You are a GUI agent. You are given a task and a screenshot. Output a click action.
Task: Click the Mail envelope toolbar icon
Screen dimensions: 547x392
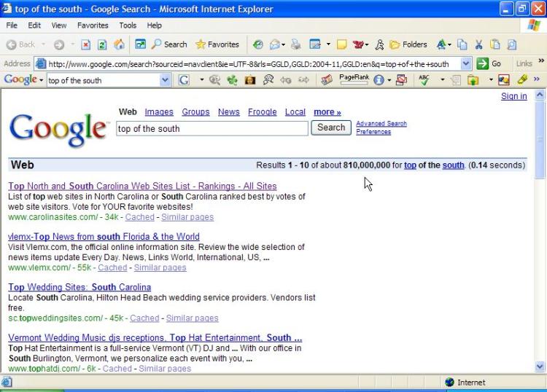click(274, 44)
